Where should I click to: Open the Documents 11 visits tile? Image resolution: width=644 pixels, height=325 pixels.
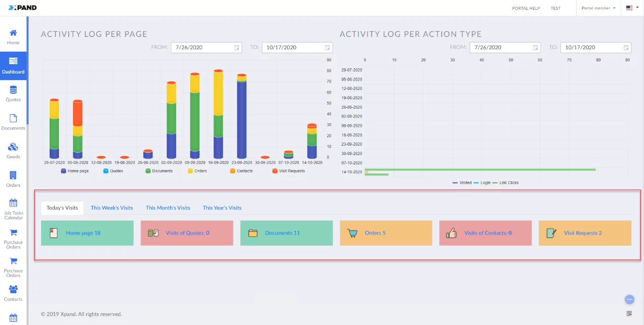(285, 233)
